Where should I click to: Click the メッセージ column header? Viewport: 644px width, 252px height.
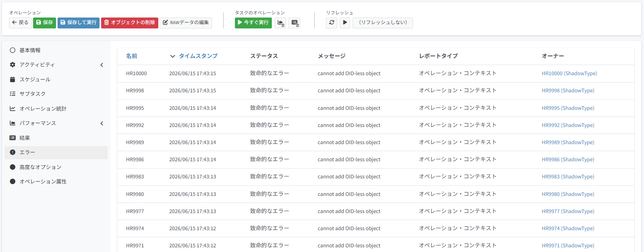pos(332,56)
